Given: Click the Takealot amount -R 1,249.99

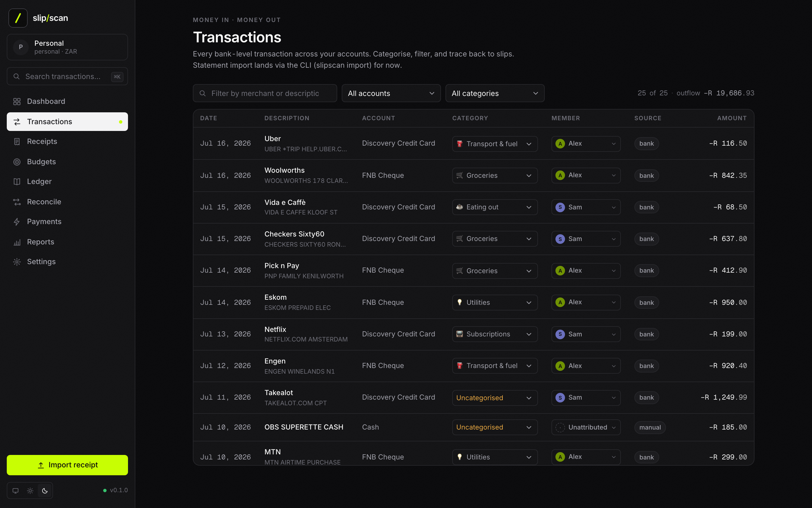Looking at the screenshot, I should click(x=724, y=397).
